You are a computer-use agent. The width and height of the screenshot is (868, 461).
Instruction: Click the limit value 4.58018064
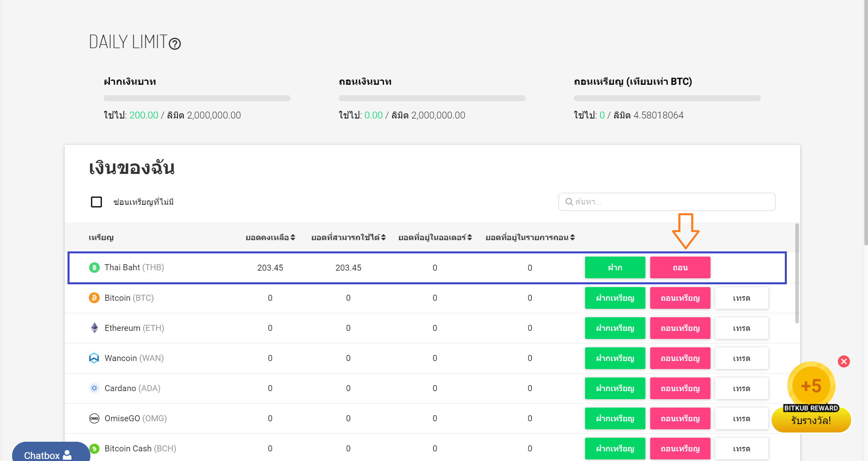click(658, 115)
